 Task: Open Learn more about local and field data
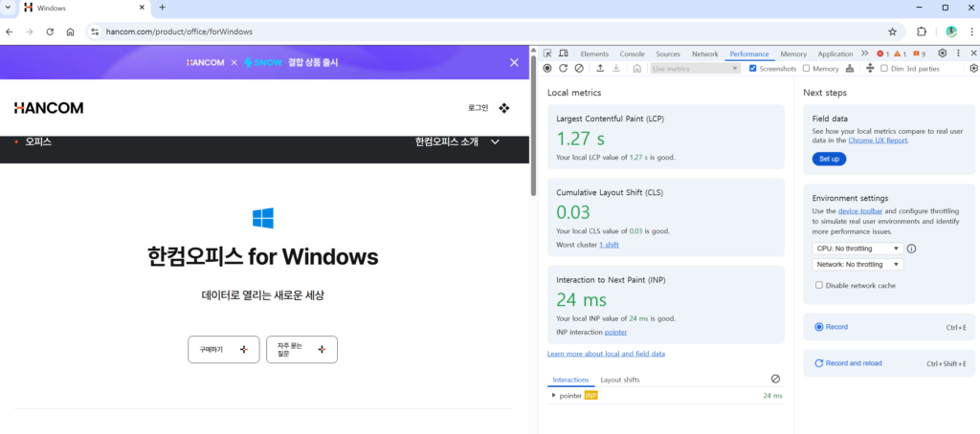[x=606, y=354]
